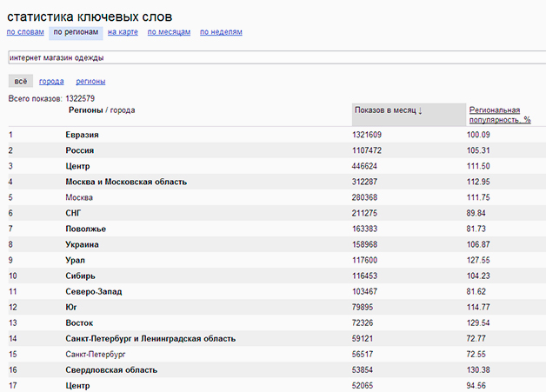Click the impressions value 72326
Viewport: 546px width, 392px height.
(363, 322)
